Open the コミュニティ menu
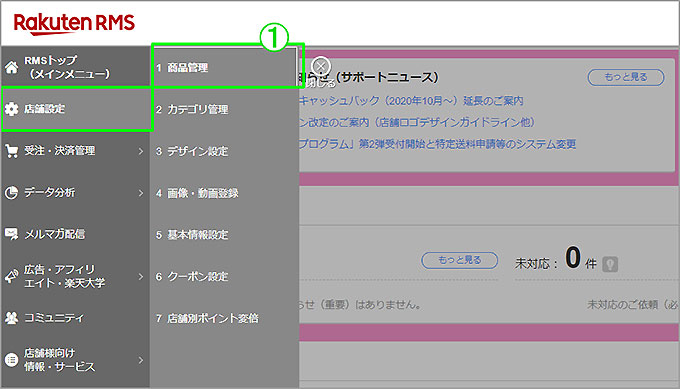The height and width of the screenshot is (389, 680). (75, 318)
